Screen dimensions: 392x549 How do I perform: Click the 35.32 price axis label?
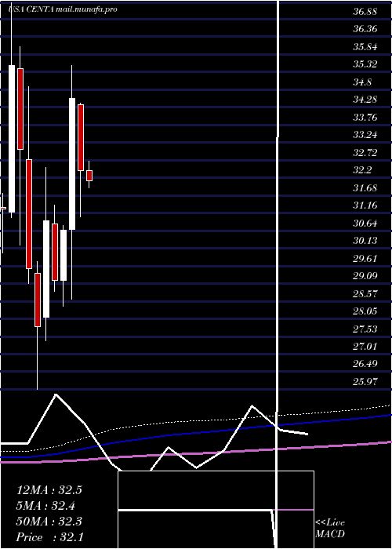click(365, 64)
